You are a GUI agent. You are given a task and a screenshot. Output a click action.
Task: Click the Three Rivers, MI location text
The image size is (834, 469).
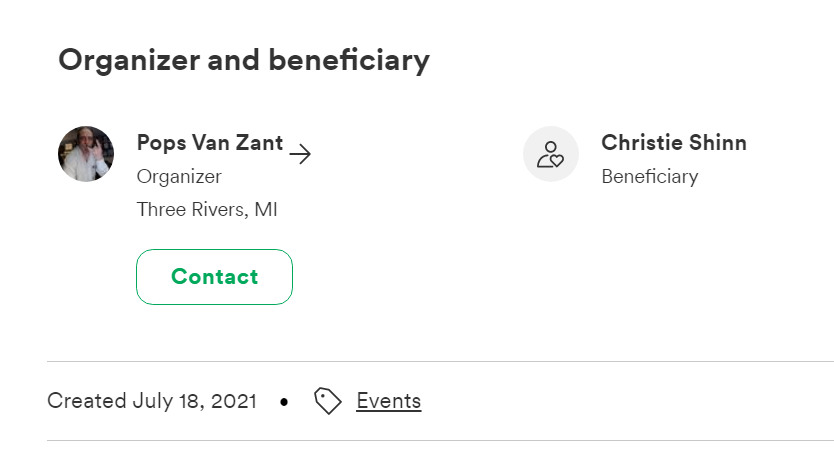[x=207, y=210]
